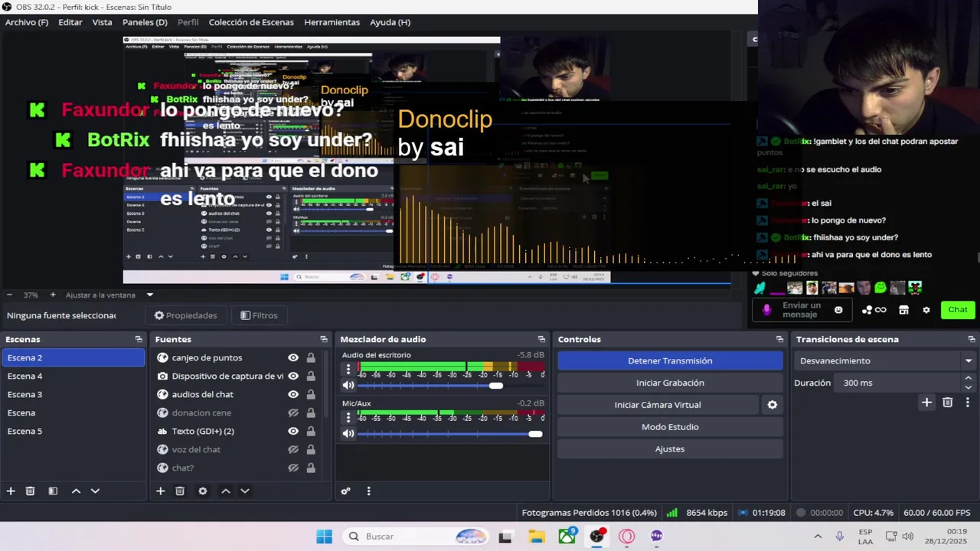The width and height of the screenshot is (980, 551).
Task: Undock the Mezclador de audio panel
Action: (542, 339)
